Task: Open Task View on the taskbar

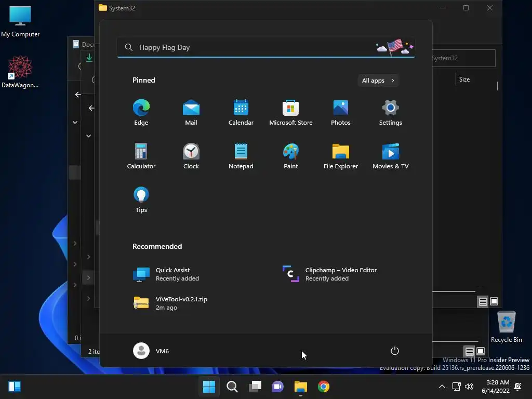Action: coord(255,387)
